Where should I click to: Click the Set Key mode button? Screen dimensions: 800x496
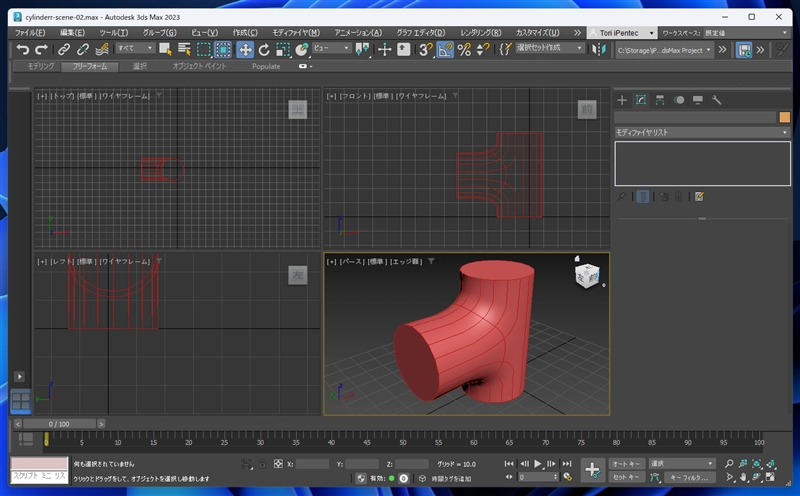point(626,477)
